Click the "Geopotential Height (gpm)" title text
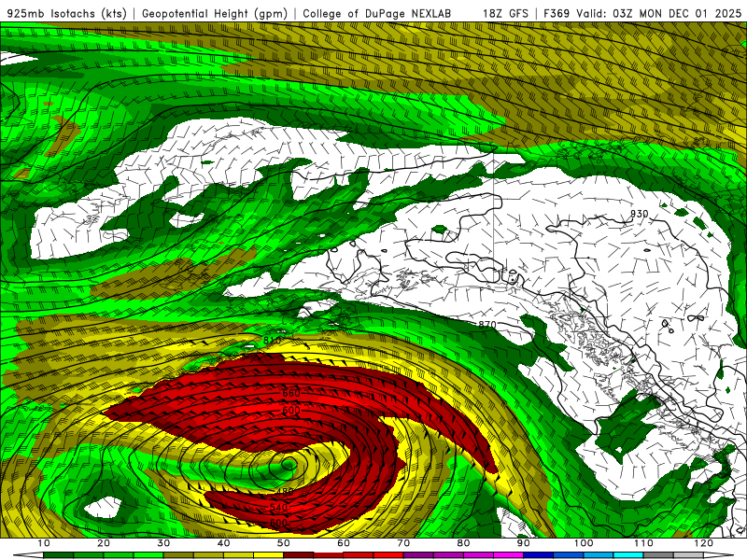Screen dimensions: 747x560 tap(215, 13)
